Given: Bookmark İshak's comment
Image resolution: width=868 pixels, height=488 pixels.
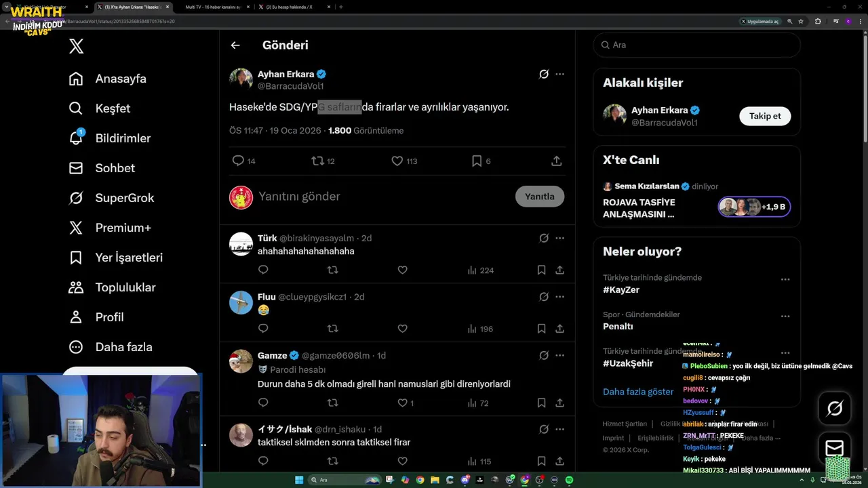Looking at the screenshot, I should click(541, 461).
